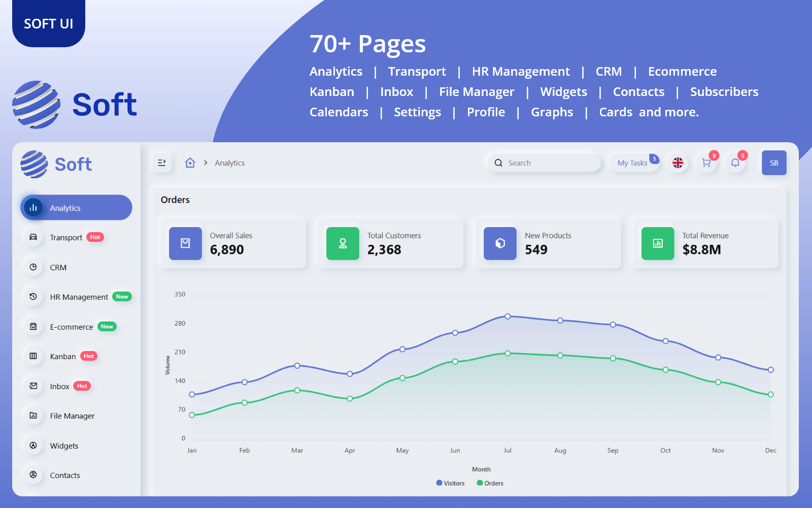
Task: Click the UK flag language selector
Action: 678,163
